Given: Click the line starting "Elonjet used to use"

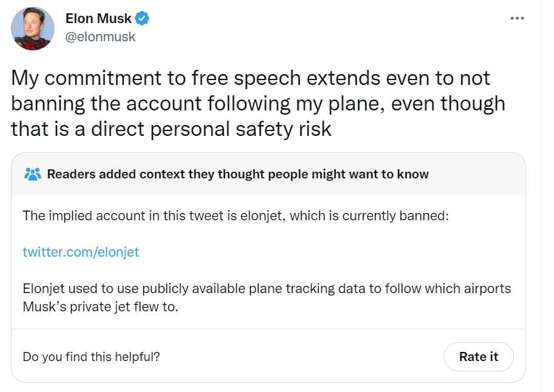Looking at the screenshot, I should (x=266, y=288).
